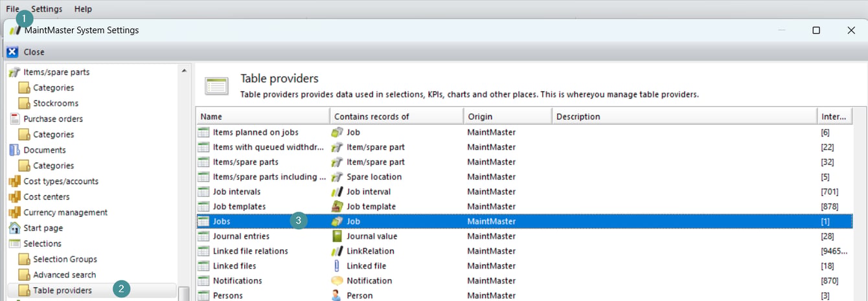Select the Table providers tree item
The image size is (868, 301).
pyautogui.click(x=63, y=290)
